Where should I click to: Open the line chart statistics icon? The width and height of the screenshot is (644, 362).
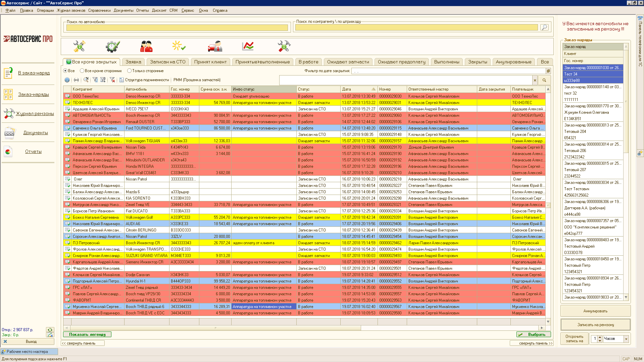click(x=248, y=46)
